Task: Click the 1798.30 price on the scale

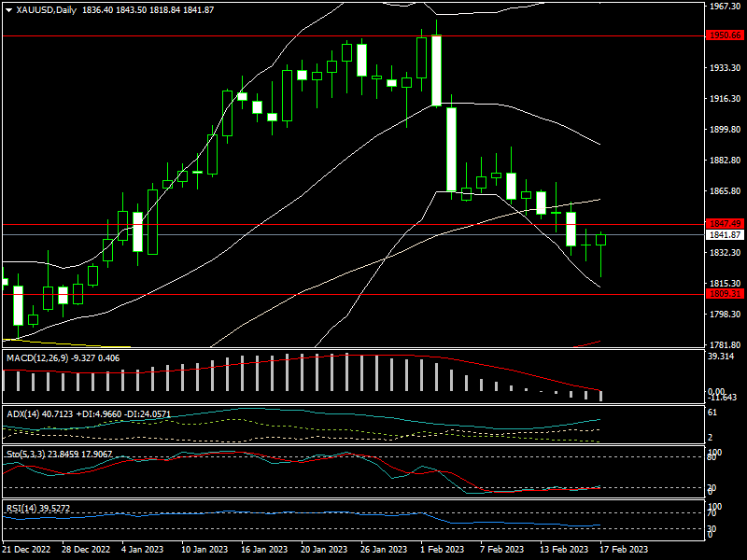Action: (x=726, y=314)
